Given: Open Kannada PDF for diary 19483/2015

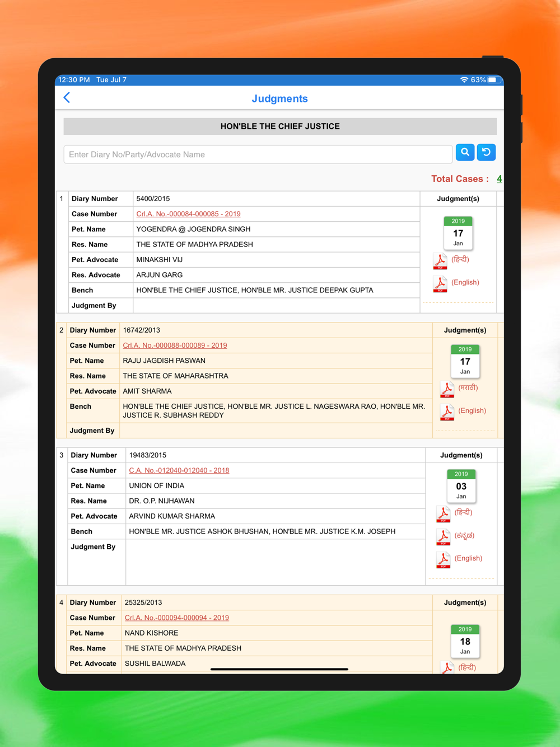Looking at the screenshot, I should pos(455,536).
